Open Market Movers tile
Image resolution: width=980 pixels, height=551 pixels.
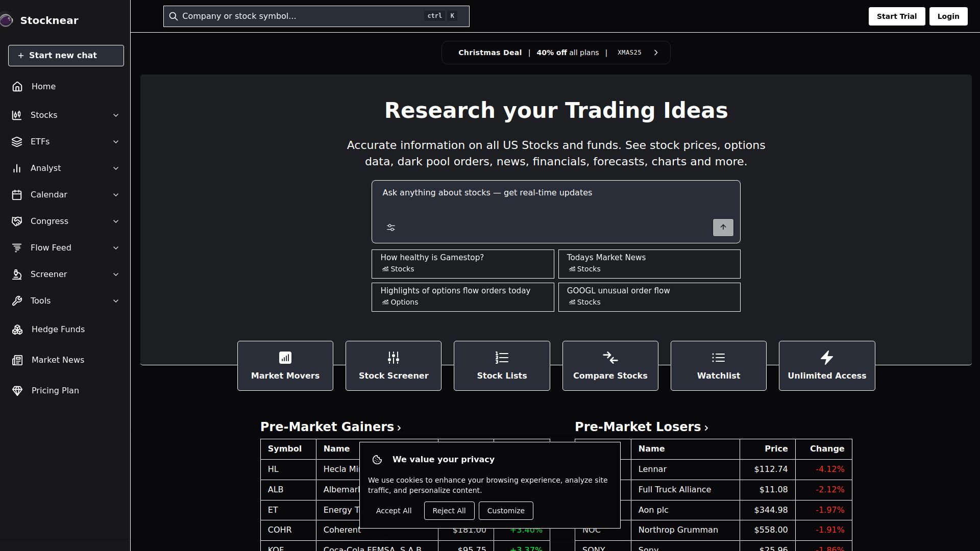(285, 366)
